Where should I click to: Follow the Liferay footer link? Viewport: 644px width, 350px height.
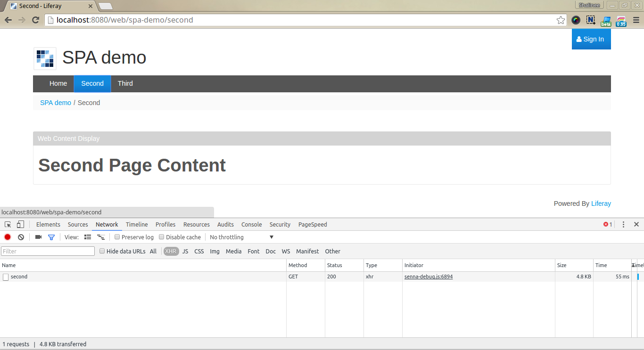click(601, 203)
